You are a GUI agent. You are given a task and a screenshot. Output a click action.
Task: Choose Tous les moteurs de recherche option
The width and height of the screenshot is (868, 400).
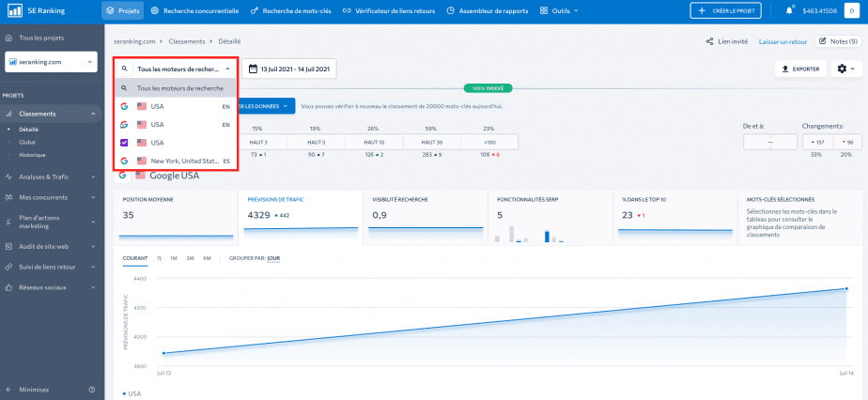(176, 88)
